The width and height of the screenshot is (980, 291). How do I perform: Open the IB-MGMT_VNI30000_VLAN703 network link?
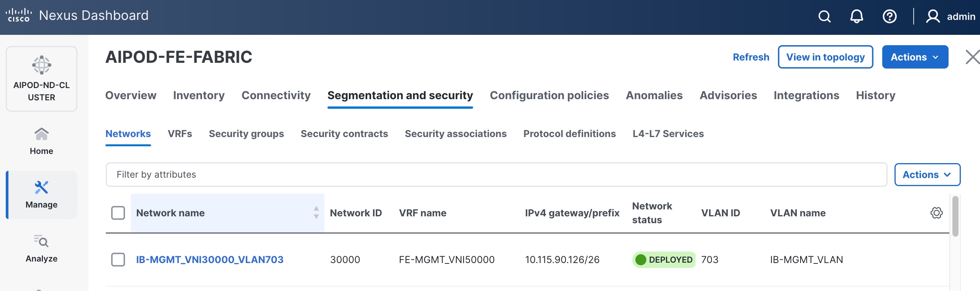pos(210,260)
